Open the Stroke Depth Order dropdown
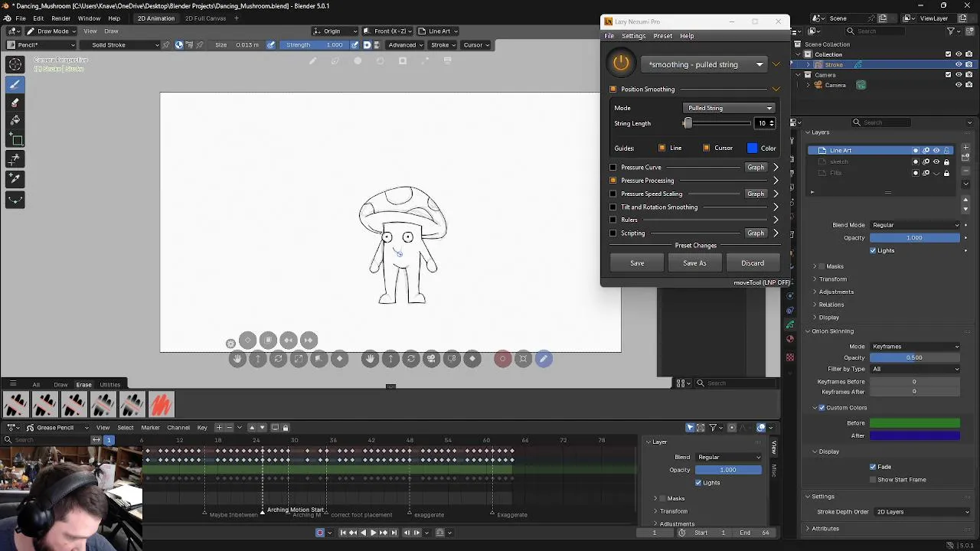The width and height of the screenshot is (980, 551). [x=922, y=512]
